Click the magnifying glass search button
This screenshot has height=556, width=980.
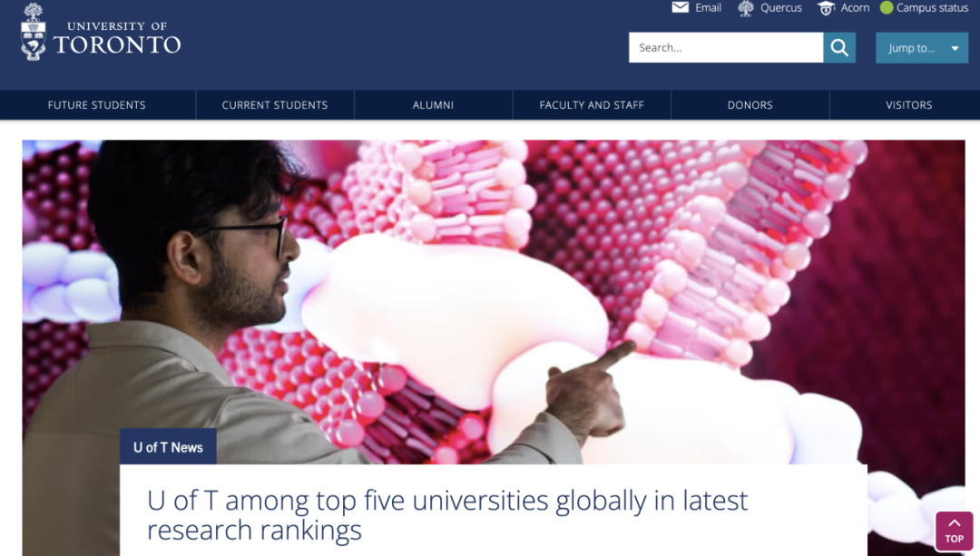839,47
